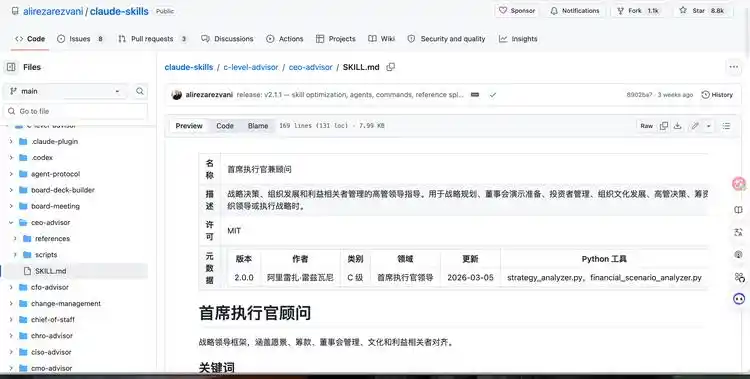Open the release v2.1.1 commit message
The width and height of the screenshot is (750, 379).
point(350,95)
